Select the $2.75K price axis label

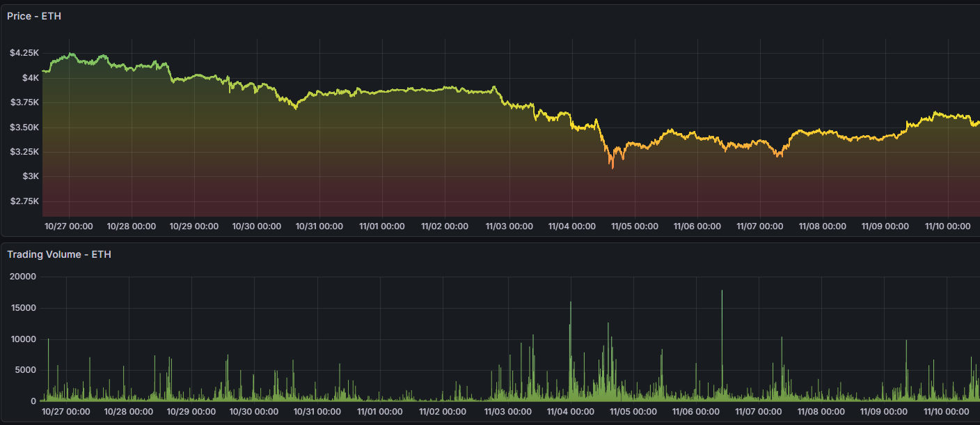pos(24,201)
